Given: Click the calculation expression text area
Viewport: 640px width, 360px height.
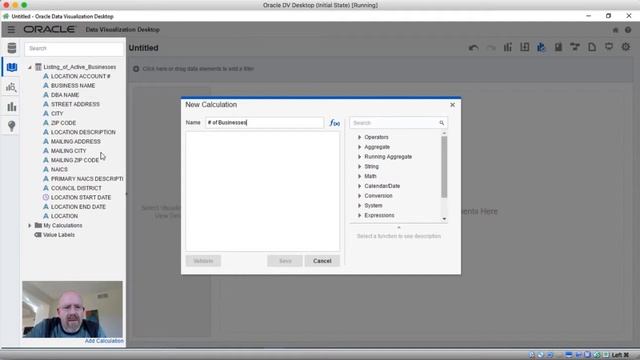Looking at the screenshot, I should click(262, 191).
